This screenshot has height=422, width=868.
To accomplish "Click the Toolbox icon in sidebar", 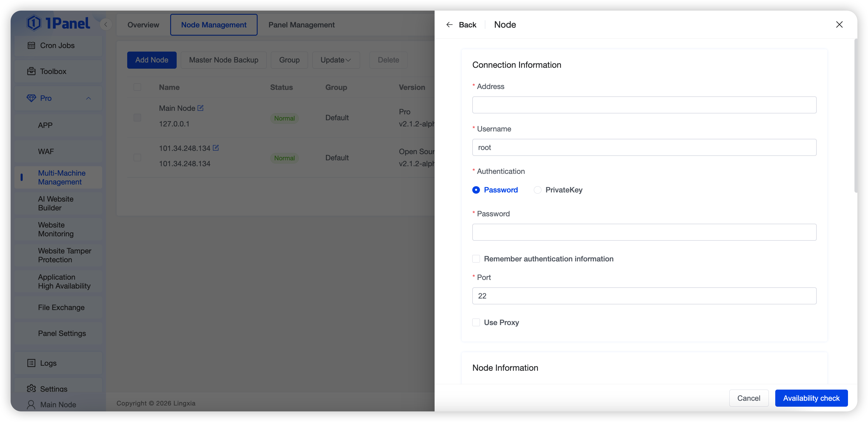I will click(31, 71).
